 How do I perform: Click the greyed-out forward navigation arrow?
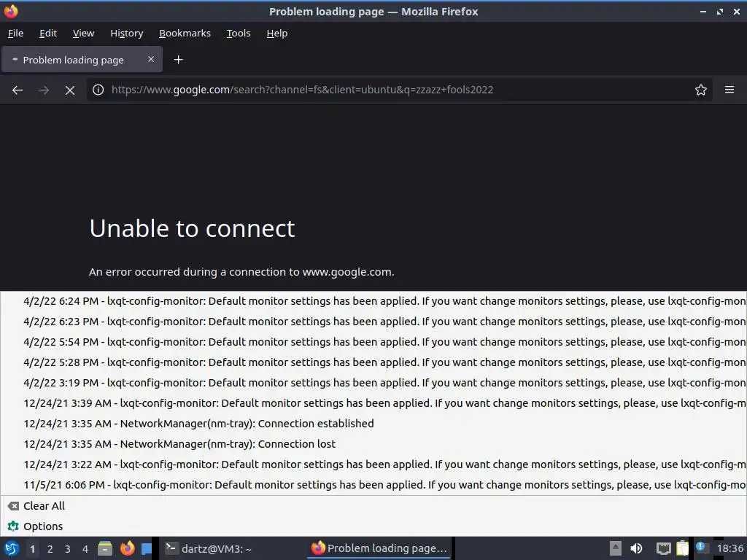point(44,90)
